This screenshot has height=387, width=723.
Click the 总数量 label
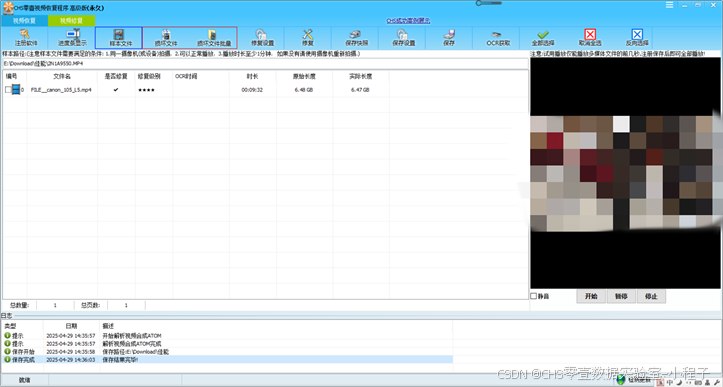pyautogui.click(x=19, y=305)
